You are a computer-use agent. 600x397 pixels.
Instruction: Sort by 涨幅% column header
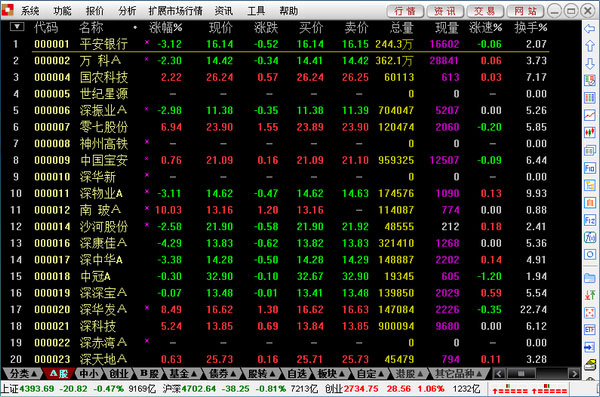click(165, 28)
